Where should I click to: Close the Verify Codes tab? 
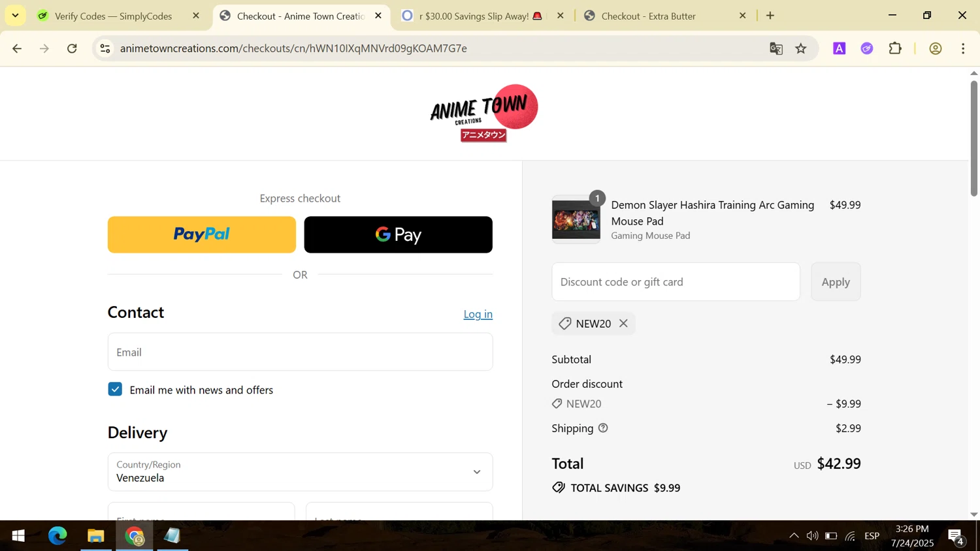click(x=196, y=16)
